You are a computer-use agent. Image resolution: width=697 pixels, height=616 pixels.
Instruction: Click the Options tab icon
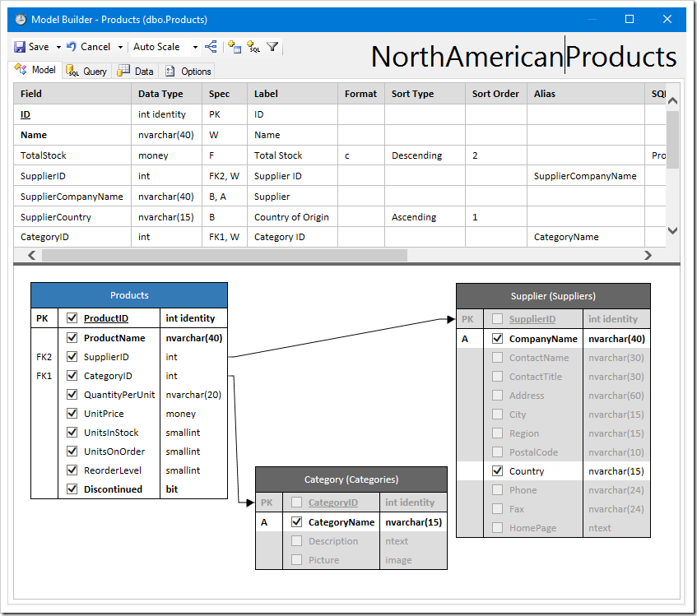[170, 71]
